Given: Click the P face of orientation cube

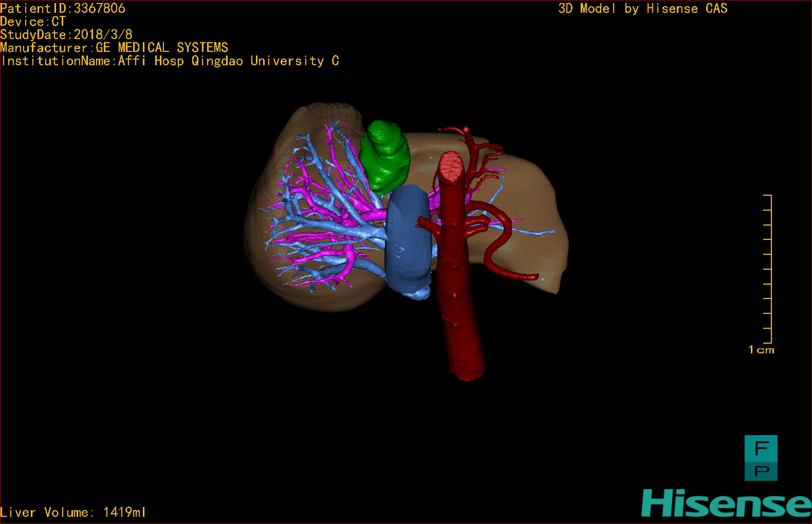Looking at the screenshot, I should (761, 470).
